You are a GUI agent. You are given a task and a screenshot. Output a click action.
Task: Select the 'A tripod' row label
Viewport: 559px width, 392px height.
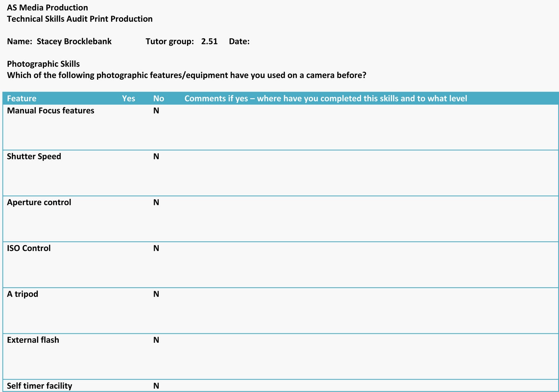(x=23, y=294)
